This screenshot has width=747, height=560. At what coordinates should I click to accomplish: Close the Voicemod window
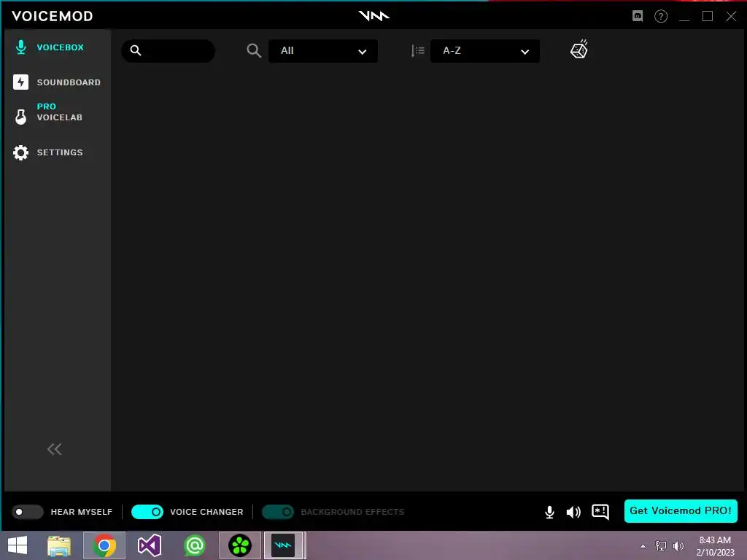point(731,16)
